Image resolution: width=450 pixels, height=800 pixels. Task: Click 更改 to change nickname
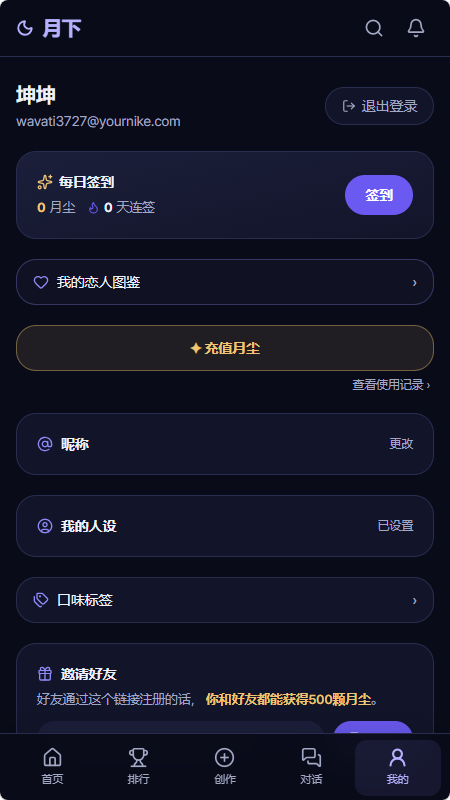click(401, 444)
